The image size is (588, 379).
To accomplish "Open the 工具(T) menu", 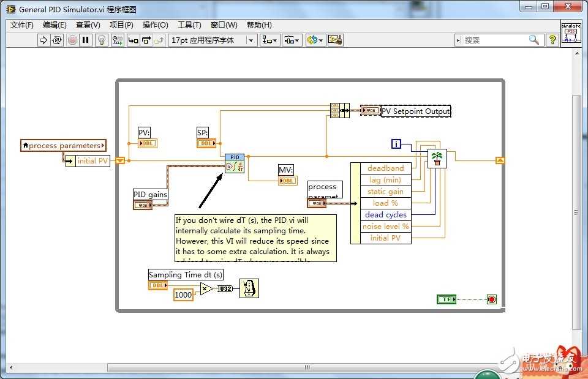I will [x=189, y=24].
